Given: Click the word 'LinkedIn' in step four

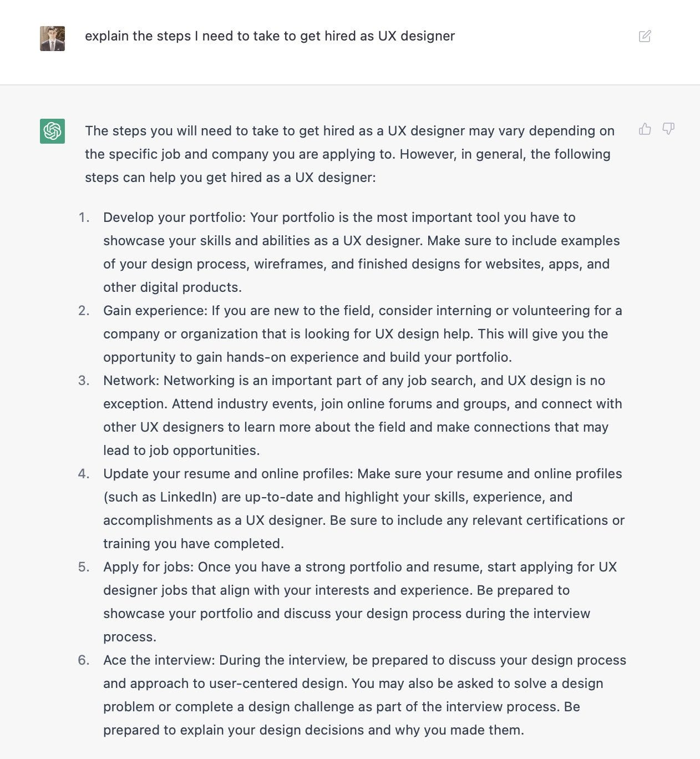Looking at the screenshot, I should [187, 497].
